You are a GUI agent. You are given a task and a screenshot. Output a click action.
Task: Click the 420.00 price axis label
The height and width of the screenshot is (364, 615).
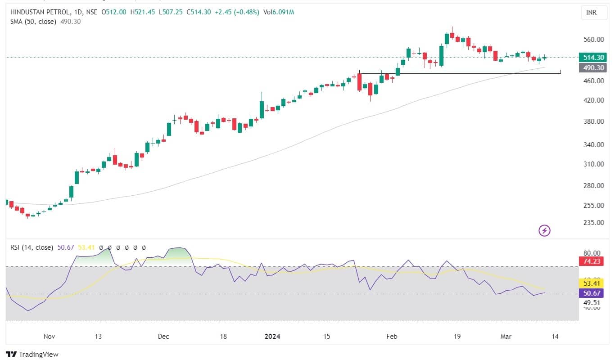[593, 100]
